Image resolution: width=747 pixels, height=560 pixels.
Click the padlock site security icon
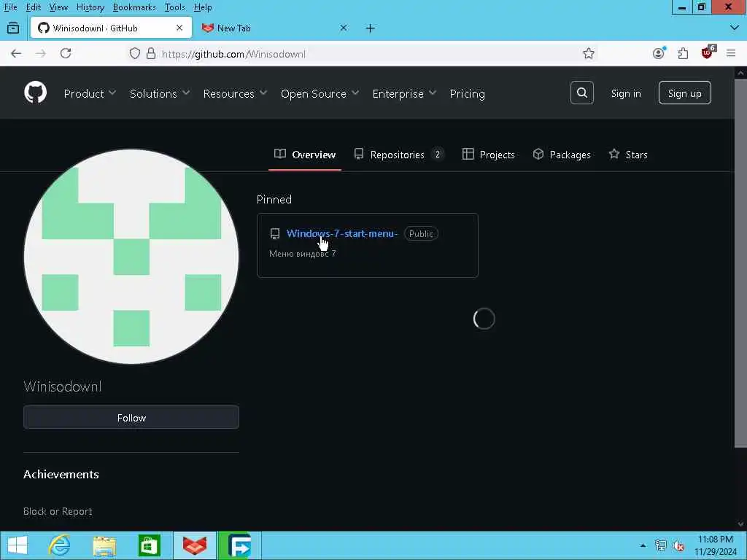(x=151, y=53)
